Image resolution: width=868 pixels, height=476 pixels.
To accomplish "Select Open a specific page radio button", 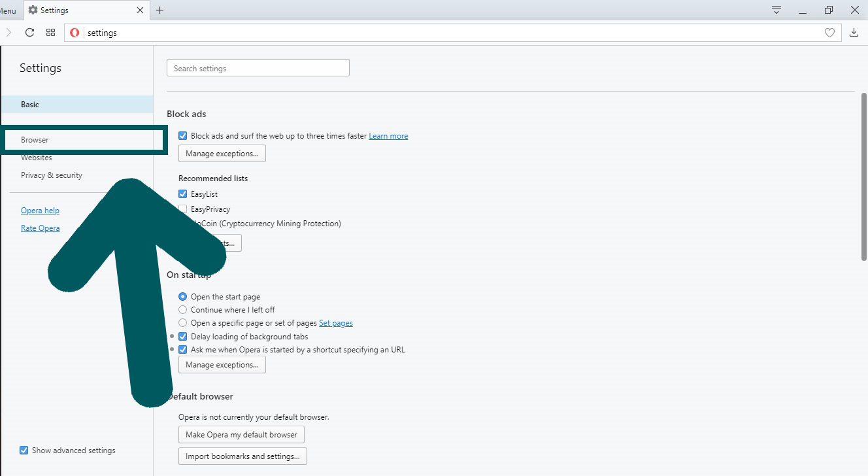I will click(x=183, y=323).
